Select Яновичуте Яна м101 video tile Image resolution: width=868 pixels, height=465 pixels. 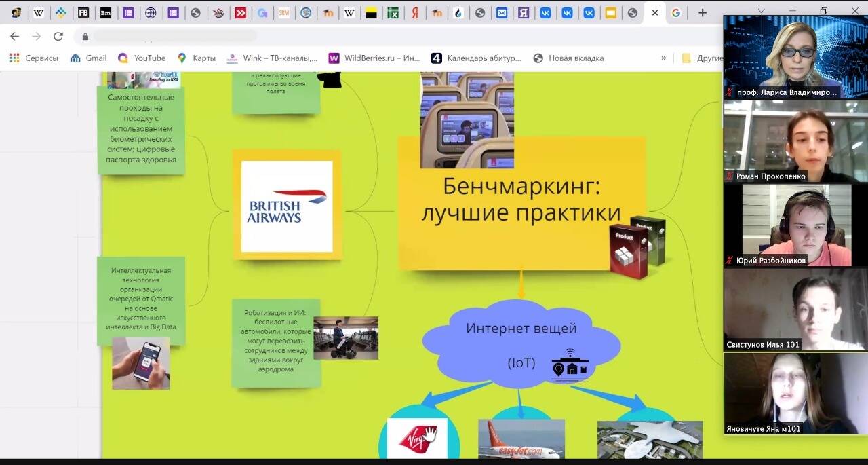pyautogui.click(x=795, y=394)
